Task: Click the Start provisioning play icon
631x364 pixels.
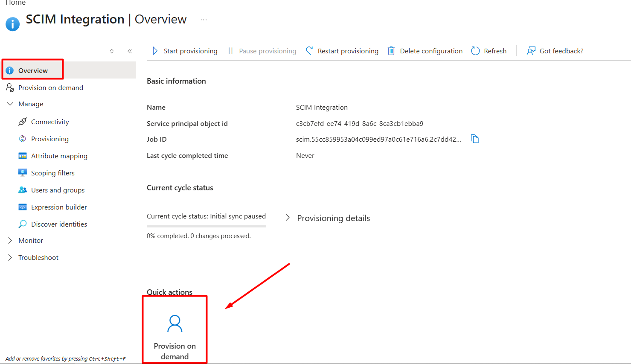Action: (155, 51)
